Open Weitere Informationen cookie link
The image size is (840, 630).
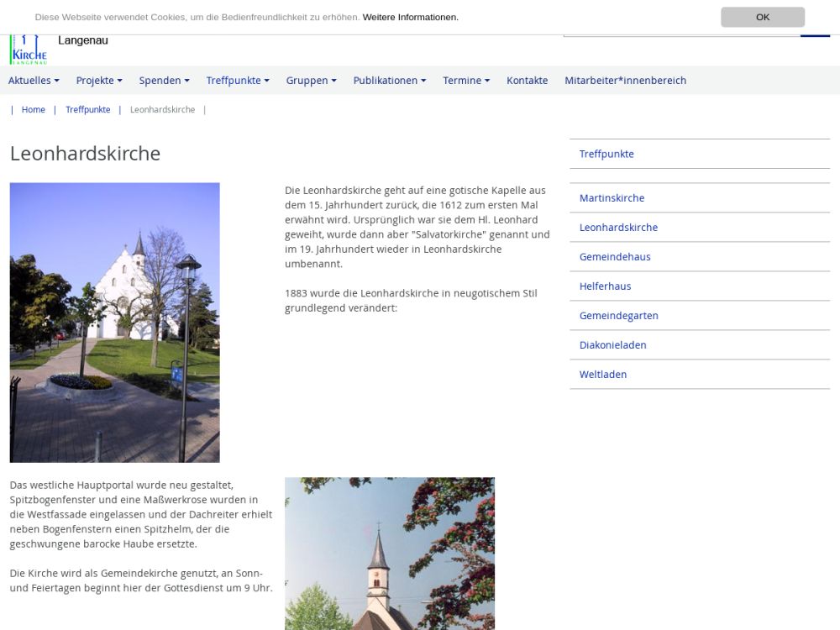[410, 17]
